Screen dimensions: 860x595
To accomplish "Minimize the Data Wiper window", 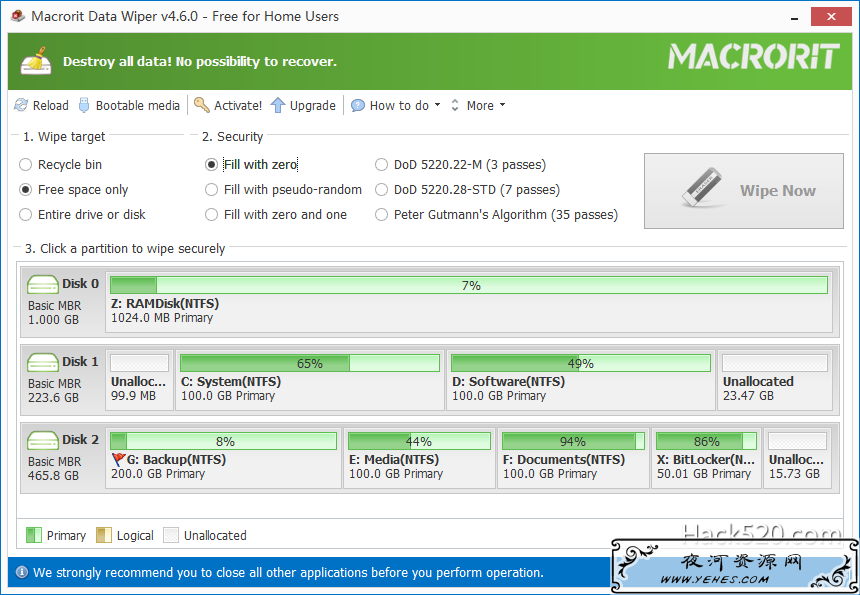I will (795, 18).
